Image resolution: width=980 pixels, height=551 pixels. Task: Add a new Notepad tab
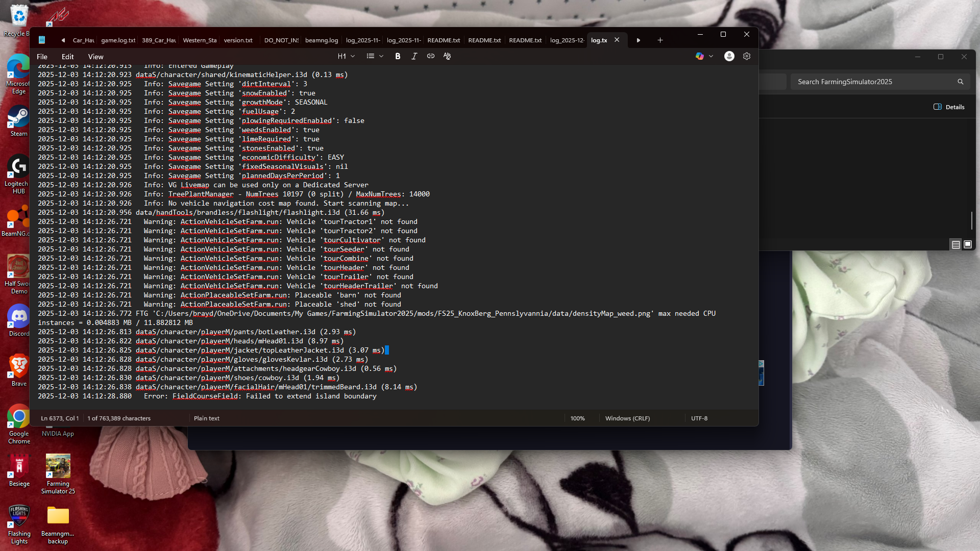point(660,40)
